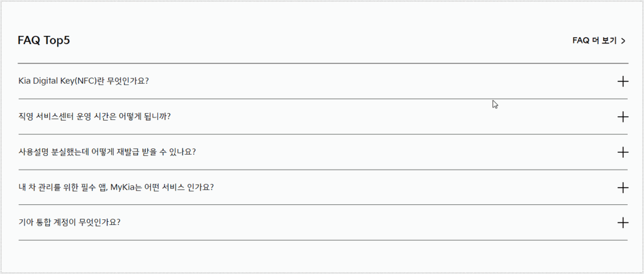Open the 'FAQ 더 보기' link

click(599, 41)
